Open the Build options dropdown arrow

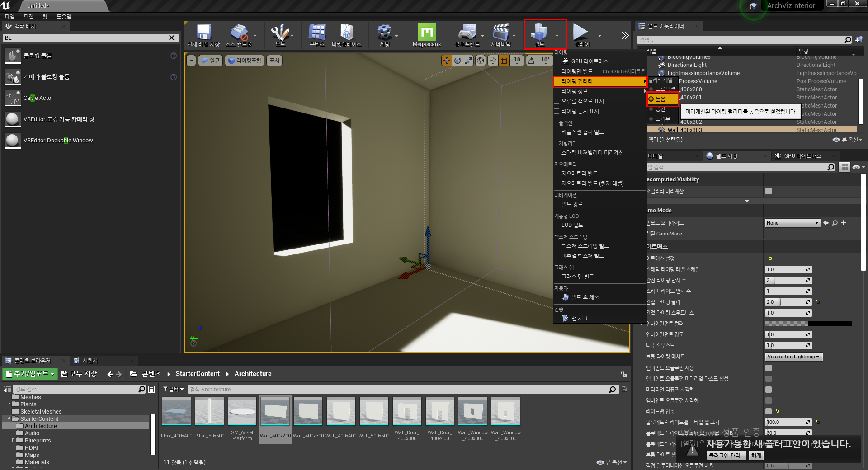point(557,35)
